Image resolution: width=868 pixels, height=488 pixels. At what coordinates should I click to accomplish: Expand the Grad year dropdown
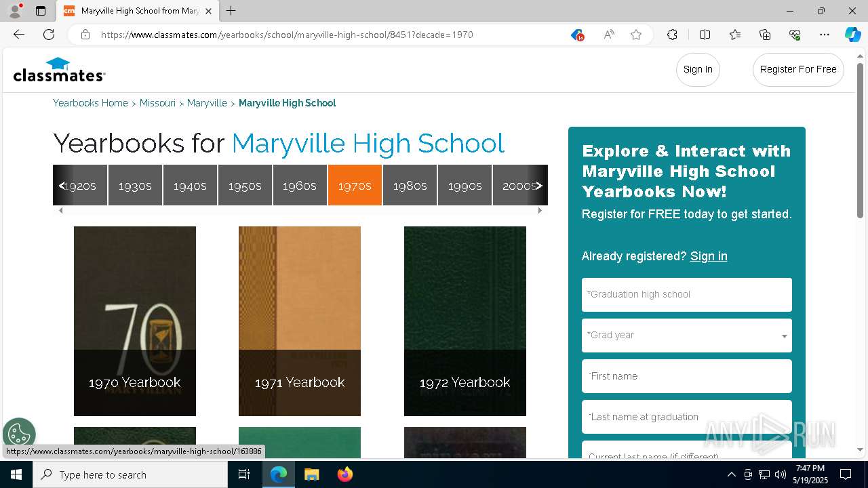tap(687, 335)
